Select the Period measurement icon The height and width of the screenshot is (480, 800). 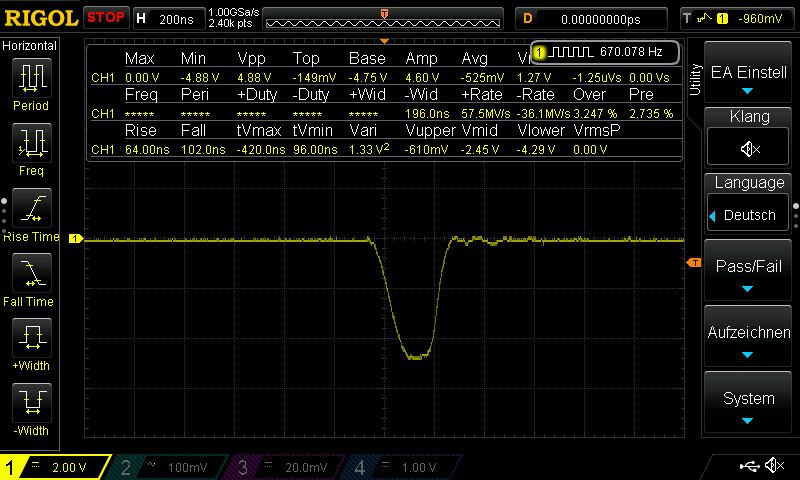click(31, 78)
